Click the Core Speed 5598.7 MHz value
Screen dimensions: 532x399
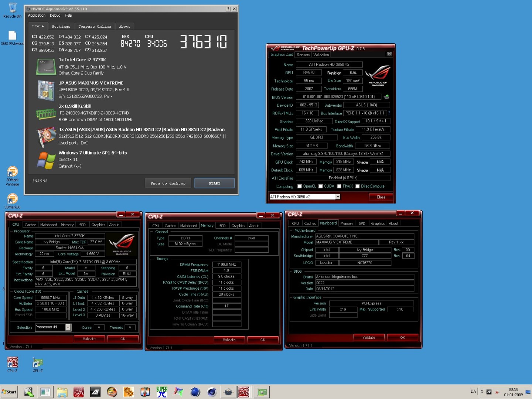pyautogui.click(x=51, y=297)
